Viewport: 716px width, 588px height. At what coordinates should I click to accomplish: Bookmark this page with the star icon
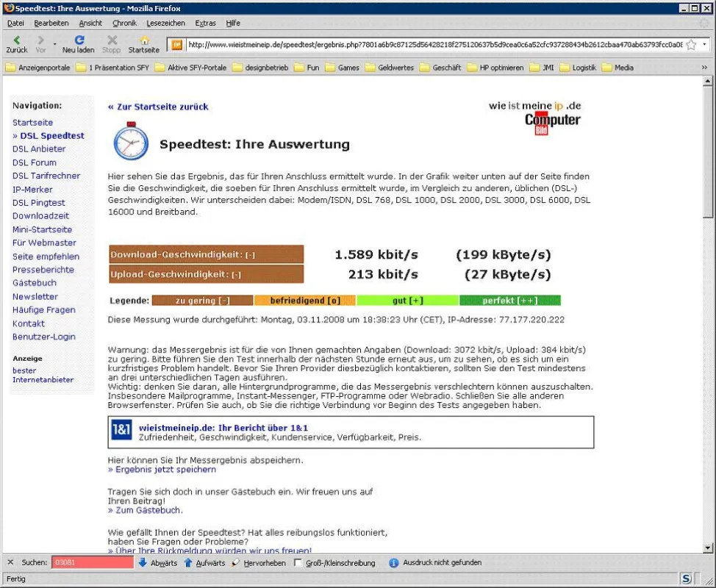[x=691, y=45]
